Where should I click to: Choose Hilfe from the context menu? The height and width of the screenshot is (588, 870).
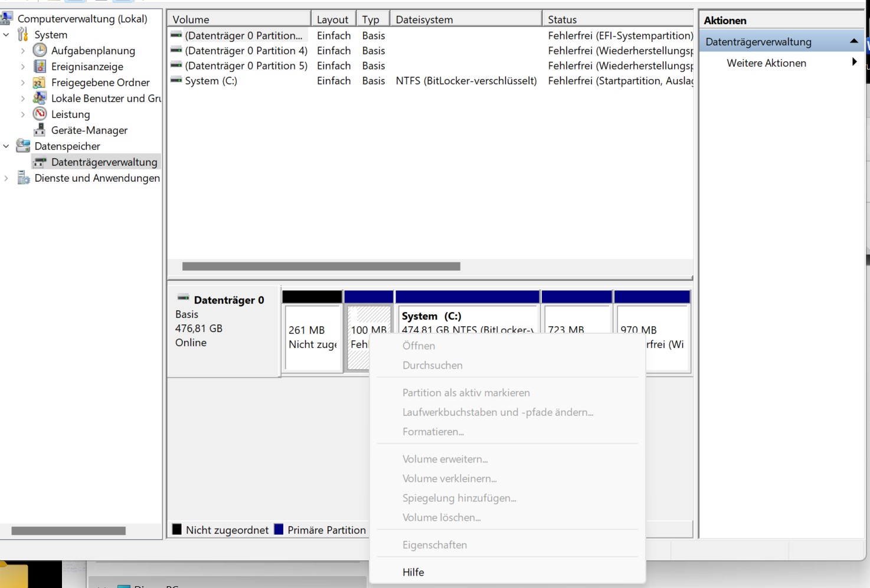click(x=413, y=572)
